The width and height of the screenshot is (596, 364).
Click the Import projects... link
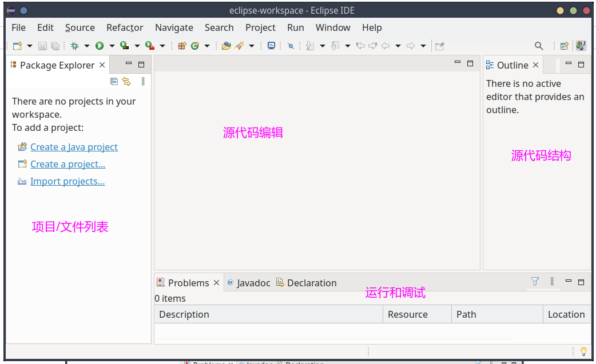coord(67,181)
